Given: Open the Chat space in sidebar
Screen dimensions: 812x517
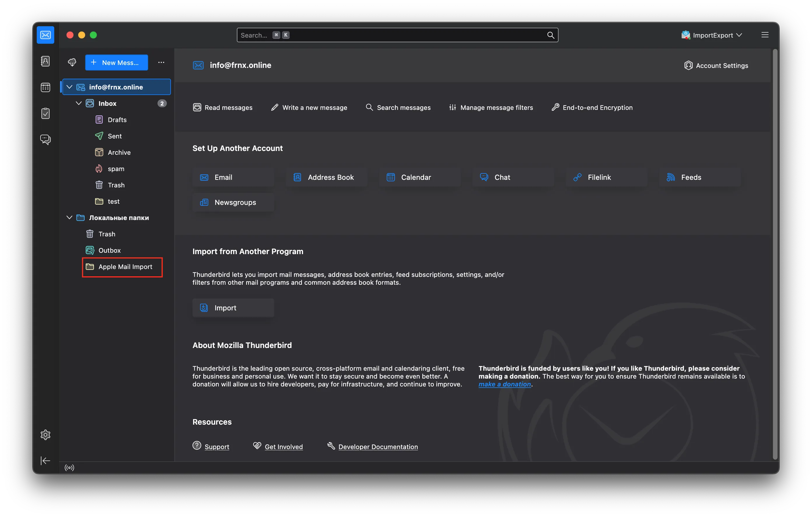Looking at the screenshot, I should coord(45,139).
